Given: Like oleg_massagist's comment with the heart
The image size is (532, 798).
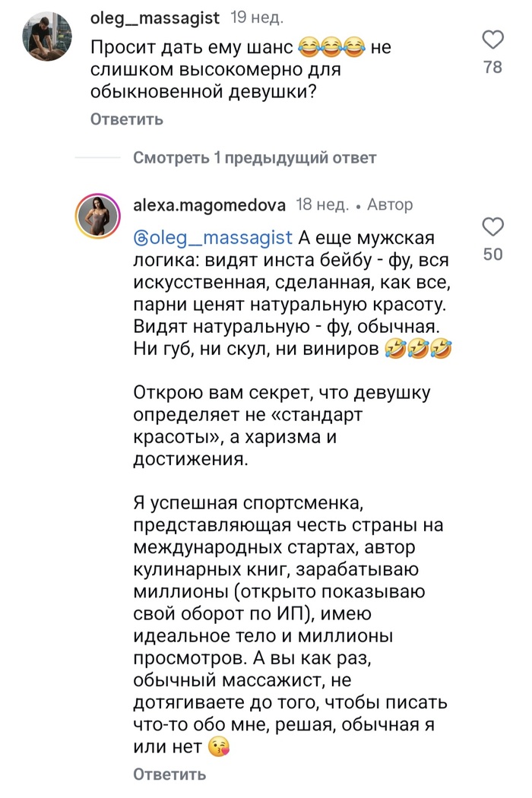Looking at the screenshot, I should [493, 40].
